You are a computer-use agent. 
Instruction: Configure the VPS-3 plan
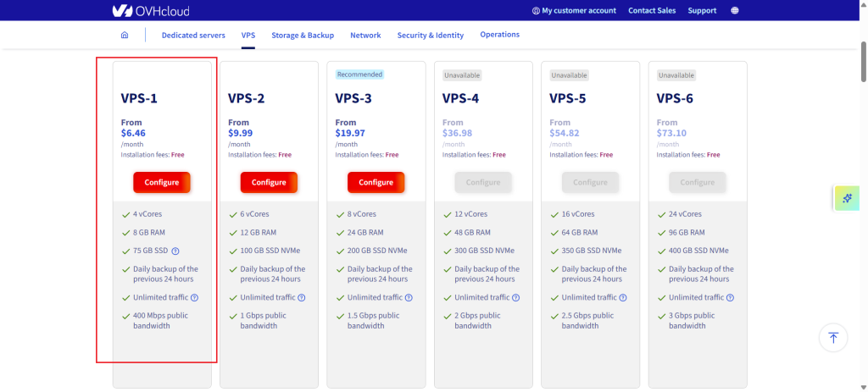376,183
